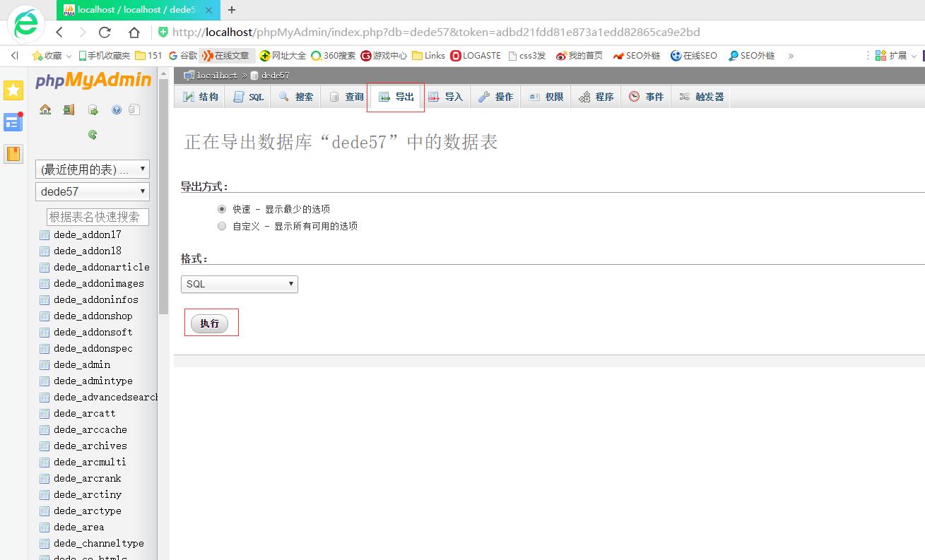Click the green security shield in address bar
Image resolution: width=925 pixels, height=560 pixels.
[x=163, y=32]
